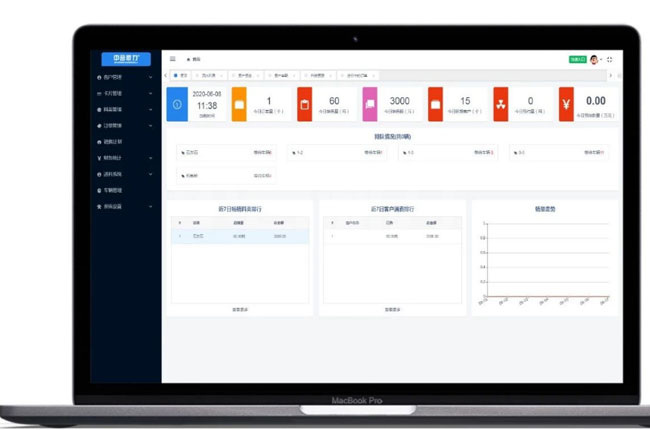Open the user avatar dropdown in the header
The image size is (650, 430).
coord(595,59)
